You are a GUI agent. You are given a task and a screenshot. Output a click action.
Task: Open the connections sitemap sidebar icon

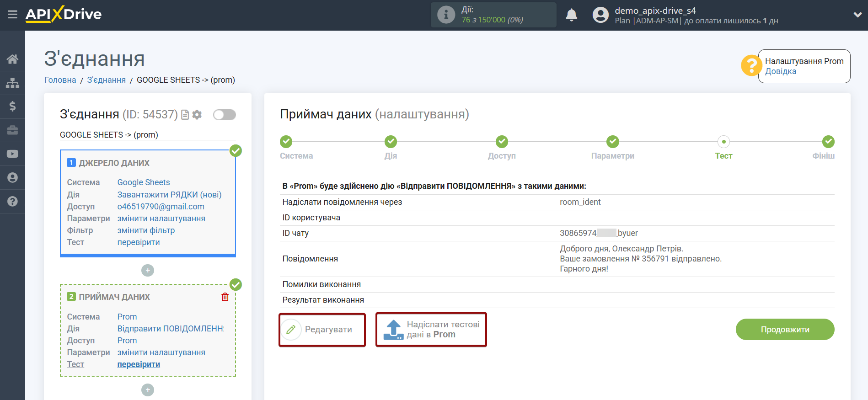point(12,83)
